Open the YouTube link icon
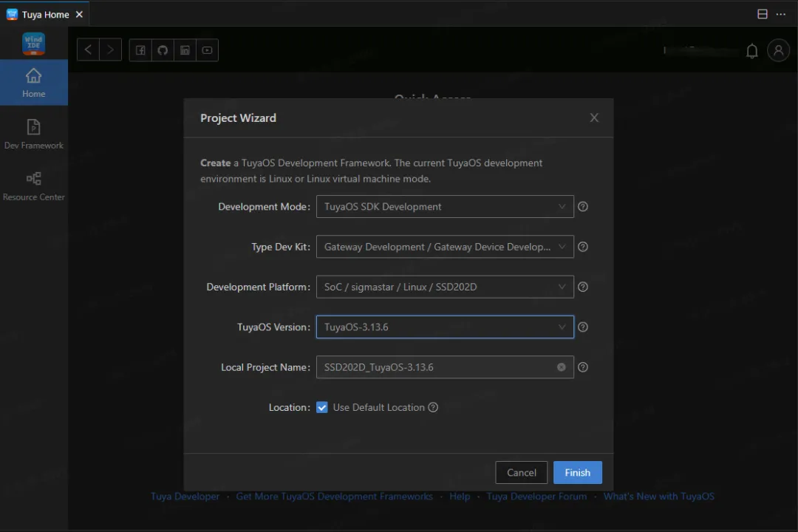Screen dimensions: 798x532 pos(207,50)
